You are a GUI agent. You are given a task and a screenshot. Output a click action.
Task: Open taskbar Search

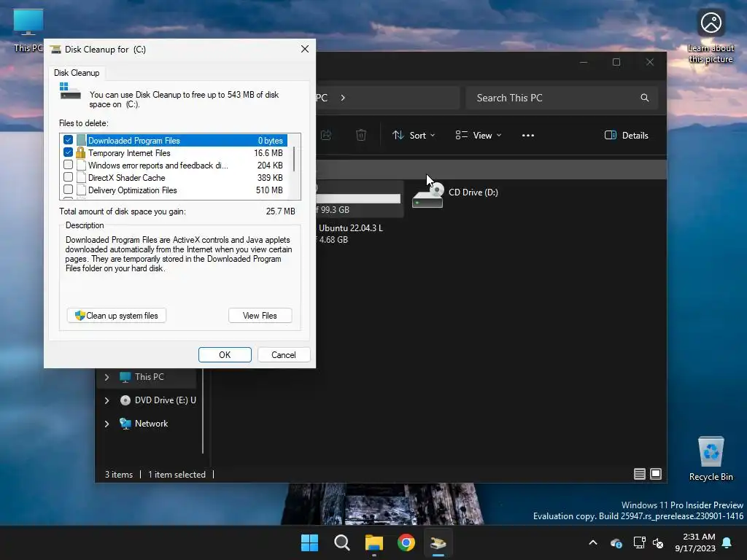pyautogui.click(x=342, y=542)
